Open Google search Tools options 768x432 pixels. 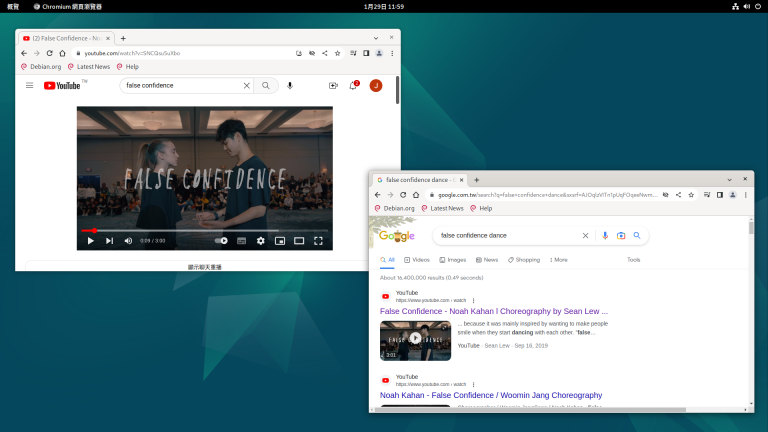coord(633,260)
